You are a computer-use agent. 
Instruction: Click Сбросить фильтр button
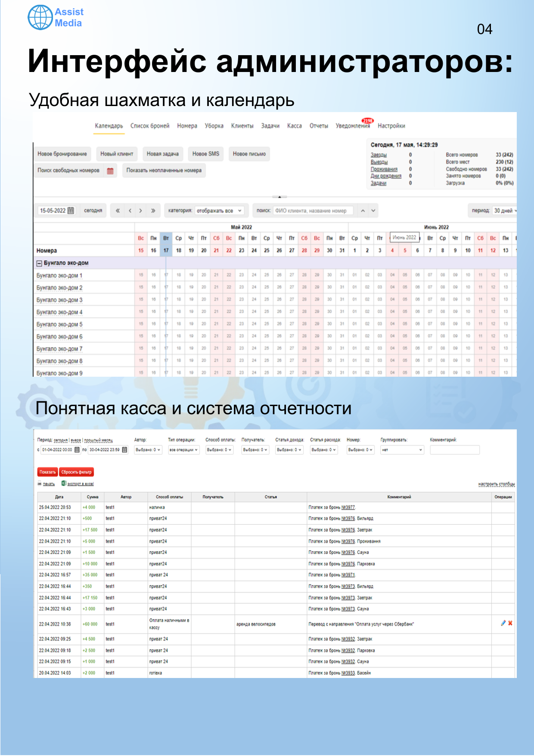point(76,472)
